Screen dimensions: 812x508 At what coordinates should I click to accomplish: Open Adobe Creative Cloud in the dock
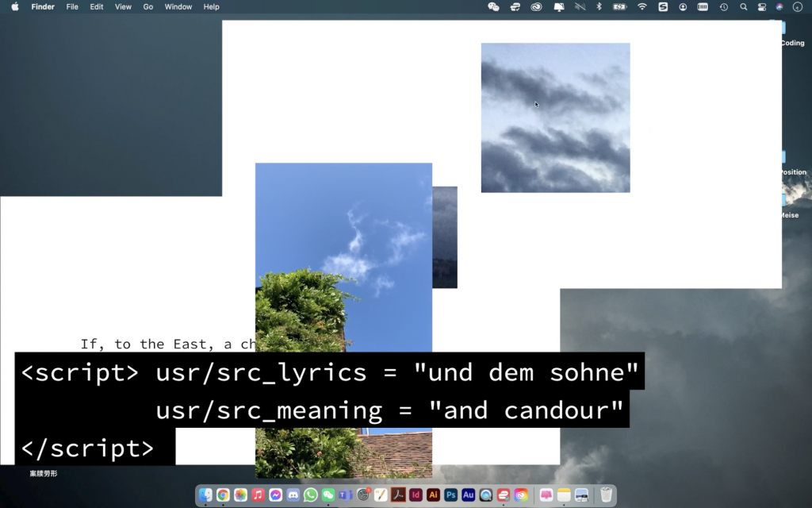pos(521,495)
